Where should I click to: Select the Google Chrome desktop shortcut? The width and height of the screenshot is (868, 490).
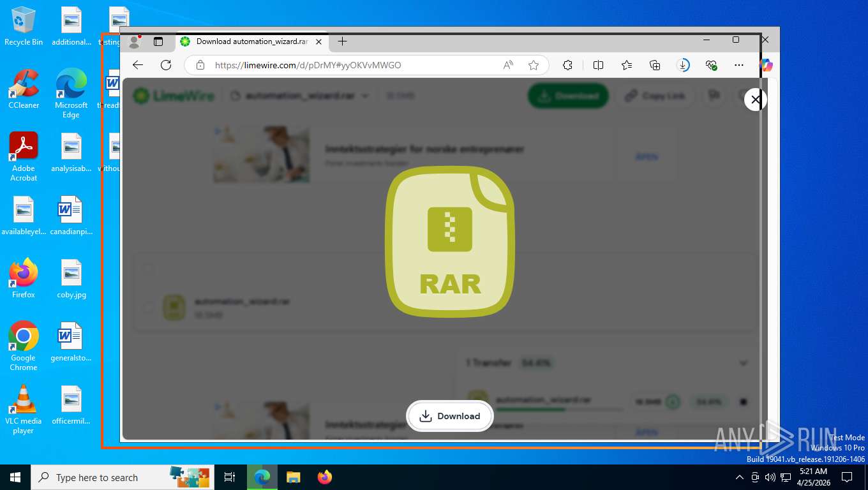(x=24, y=346)
